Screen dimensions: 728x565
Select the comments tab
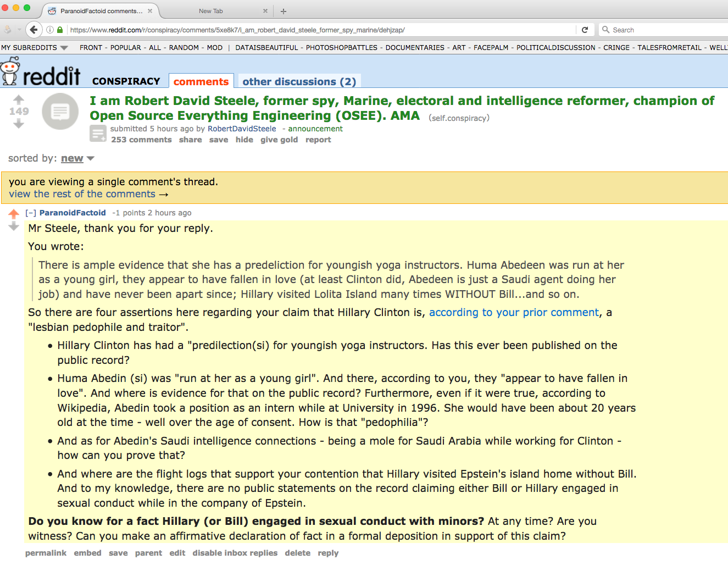tap(201, 81)
